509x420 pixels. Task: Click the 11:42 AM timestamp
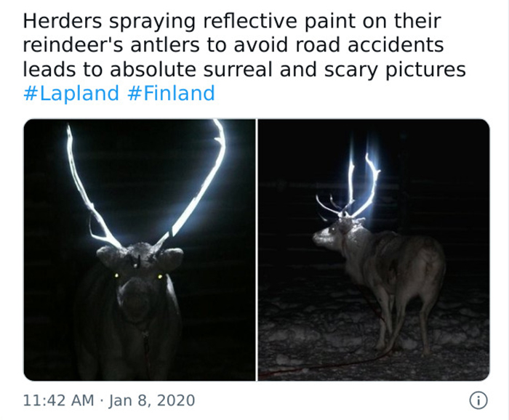click(58, 400)
